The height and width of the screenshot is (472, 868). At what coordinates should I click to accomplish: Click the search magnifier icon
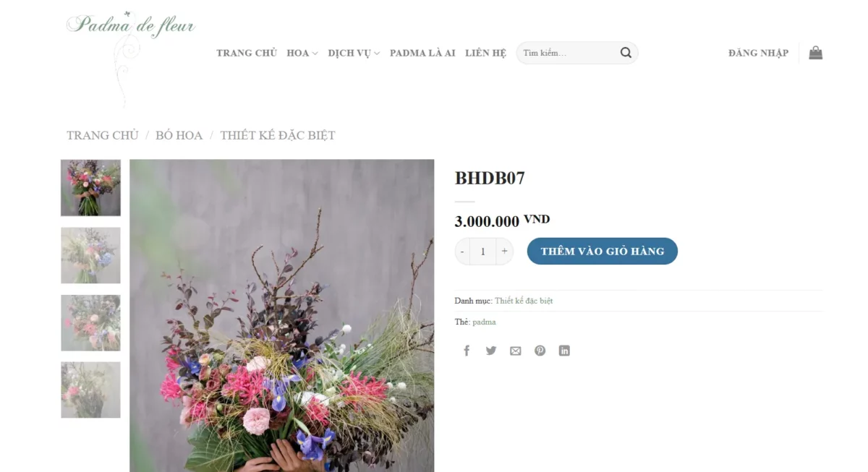[x=626, y=53]
